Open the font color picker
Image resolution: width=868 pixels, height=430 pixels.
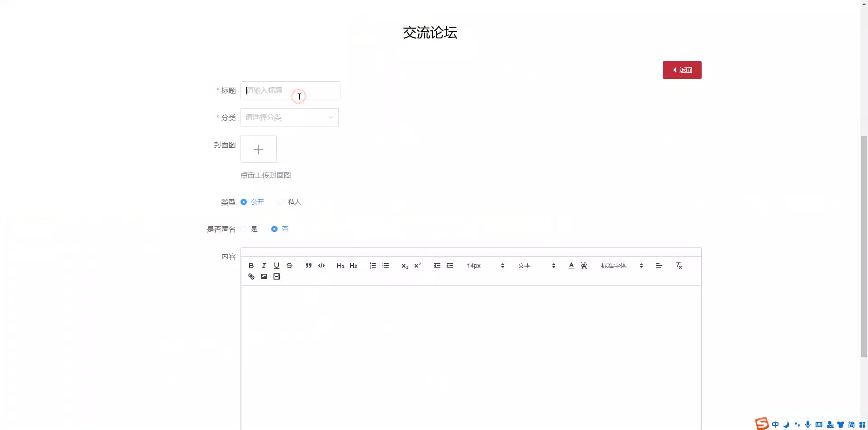point(571,266)
